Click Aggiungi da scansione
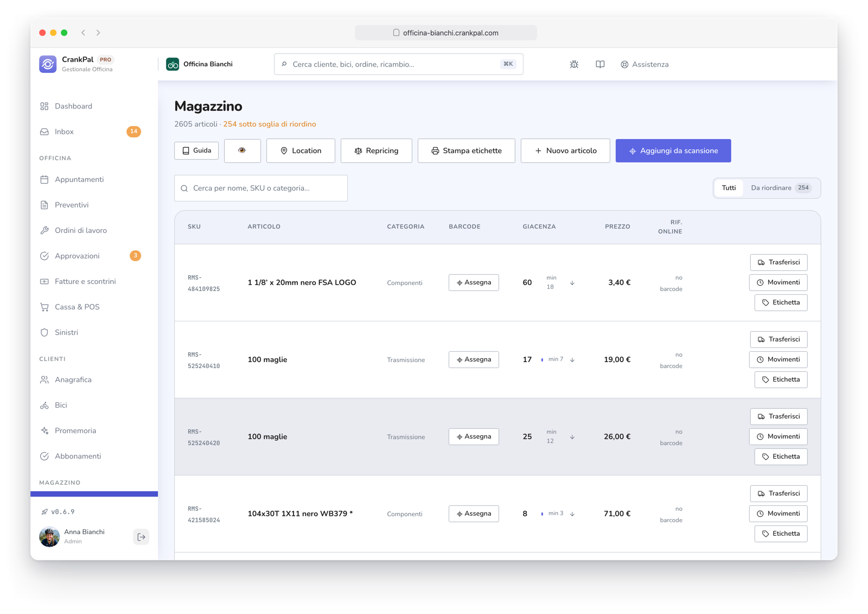The height and width of the screenshot is (614, 868). coord(673,150)
